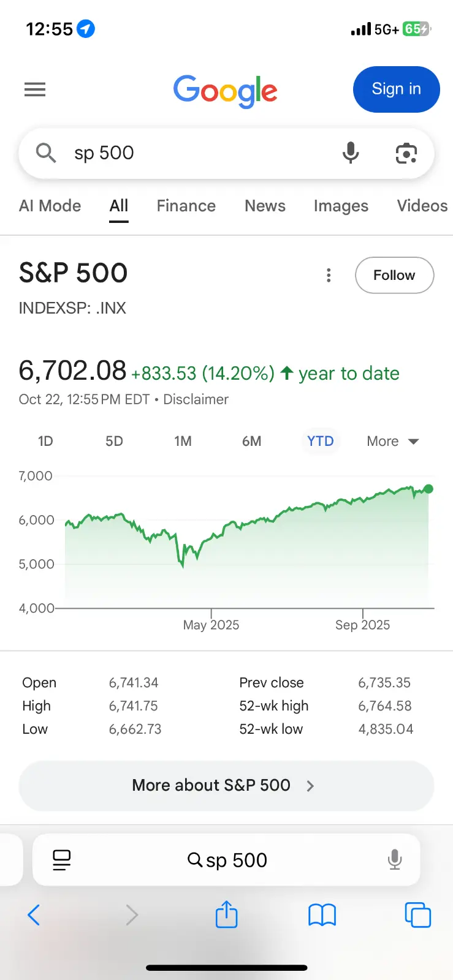Open the three-dot options for S&P 500
The image size is (453, 980).
click(x=329, y=275)
